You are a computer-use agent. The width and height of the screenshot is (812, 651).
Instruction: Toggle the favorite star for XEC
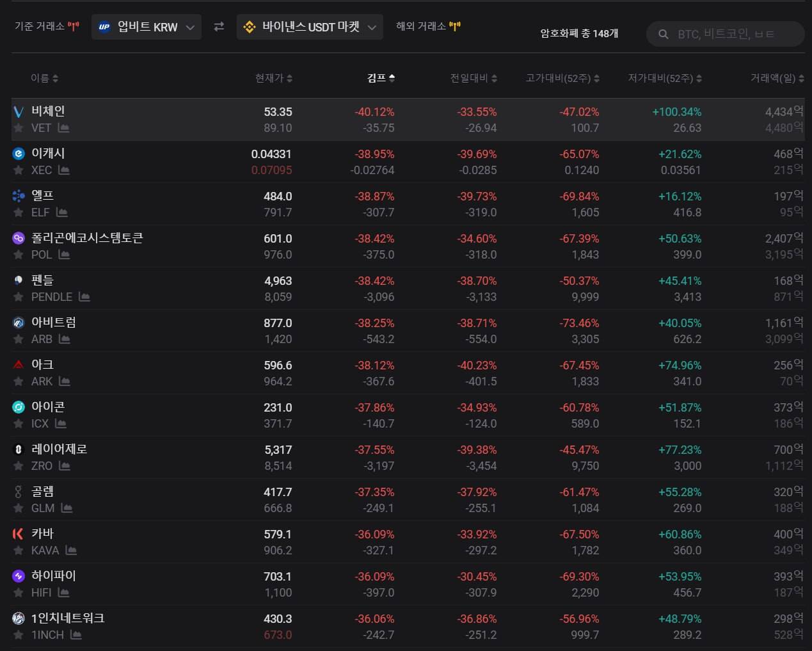tap(19, 170)
